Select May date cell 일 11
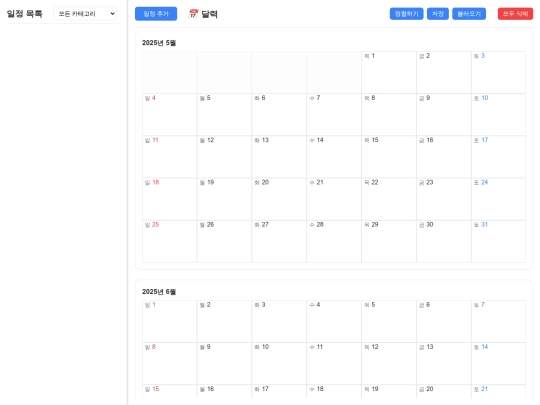Image resolution: width=540 pixels, height=405 pixels. (x=169, y=157)
